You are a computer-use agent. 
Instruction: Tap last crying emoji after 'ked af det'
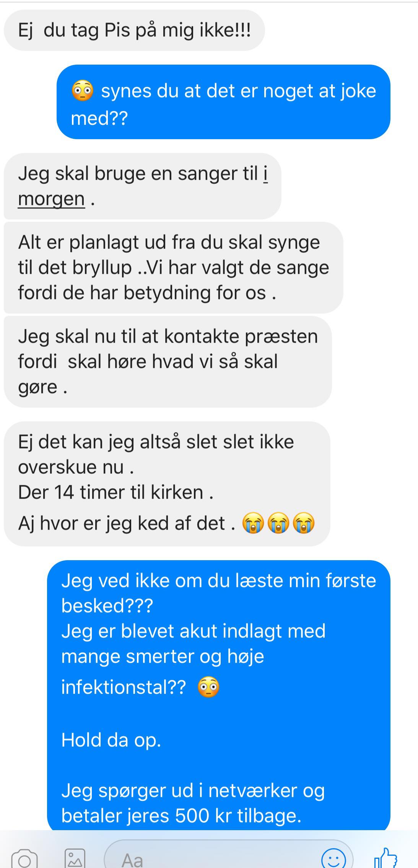304,523
